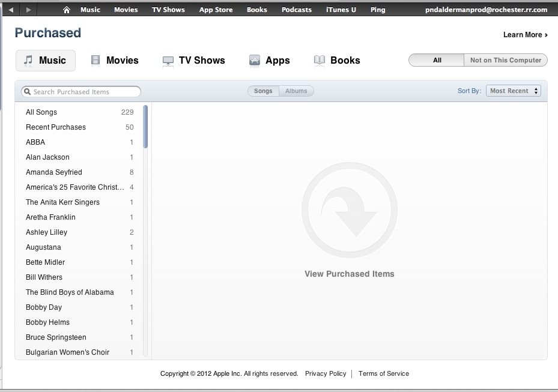Open the Terms of Service link
Screen dimensions: 558x392
(x=384, y=373)
